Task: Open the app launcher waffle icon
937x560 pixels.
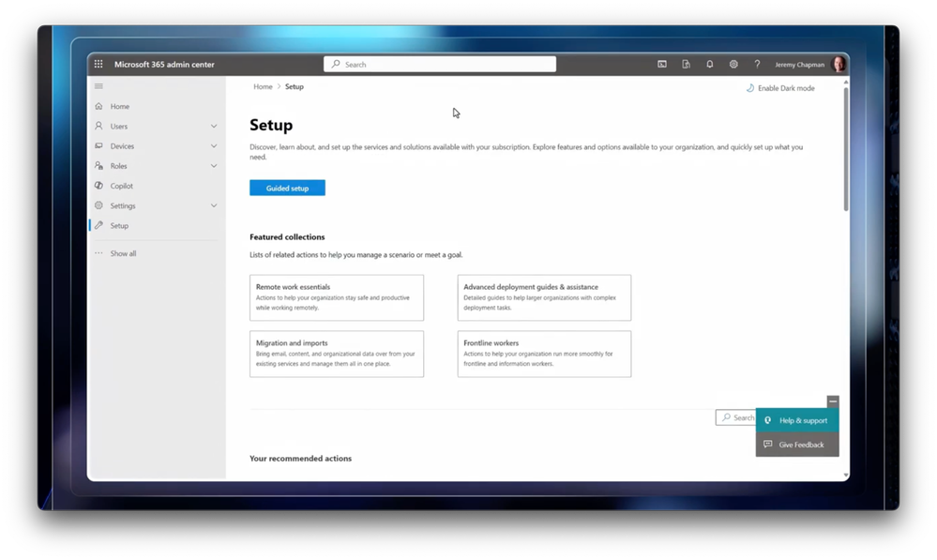Action: point(98,64)
